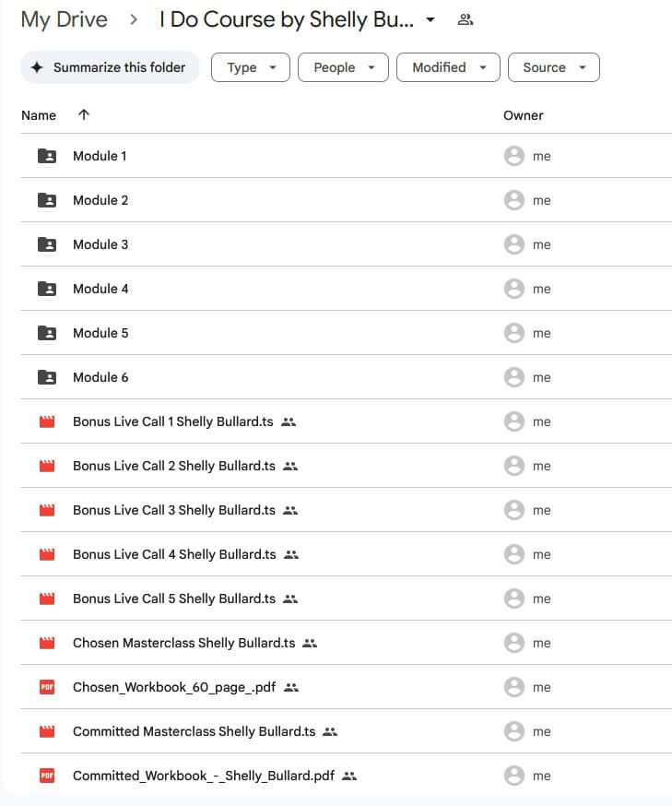Click the video icon for Bonus Live Call 3

pos(47,510)
